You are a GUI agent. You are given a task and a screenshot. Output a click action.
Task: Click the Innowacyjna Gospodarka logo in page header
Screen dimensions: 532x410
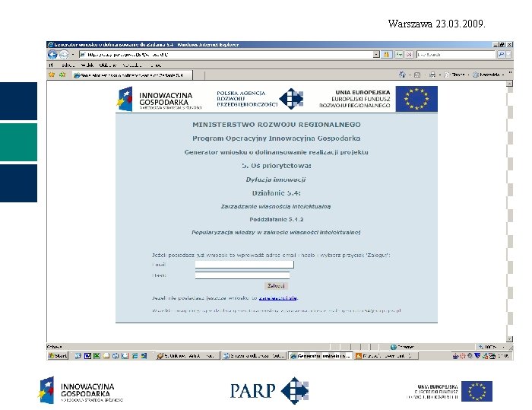[x=160, y=99]
